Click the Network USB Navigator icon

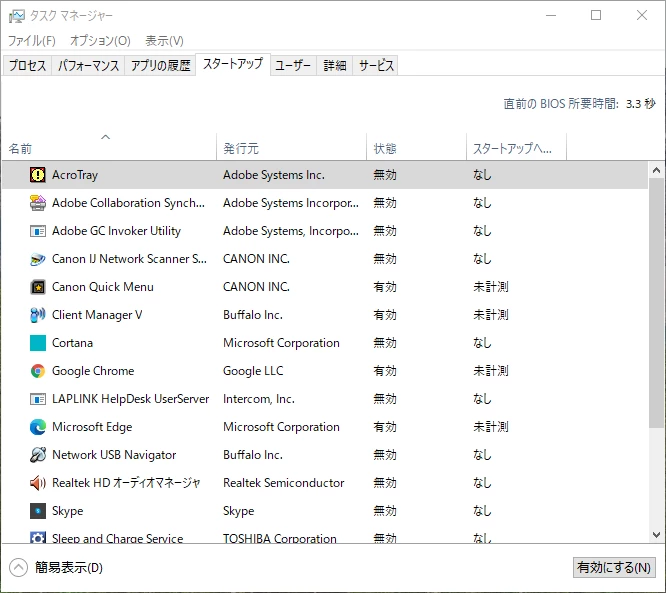pos(38,455)
